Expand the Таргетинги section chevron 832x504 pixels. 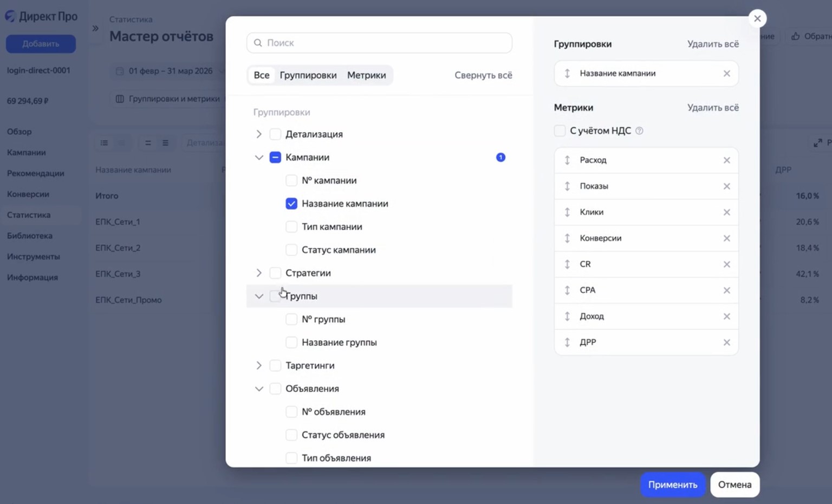click(x=259, y=366)
